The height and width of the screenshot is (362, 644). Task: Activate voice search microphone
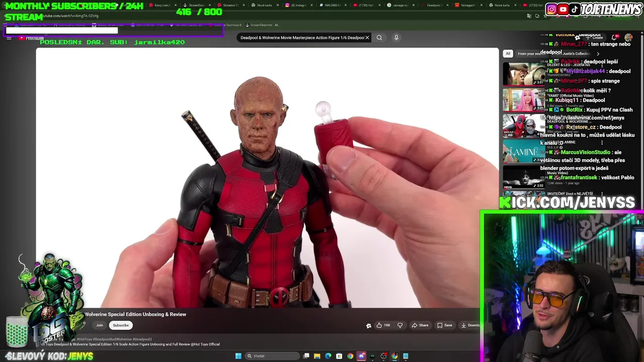[396, 38]
